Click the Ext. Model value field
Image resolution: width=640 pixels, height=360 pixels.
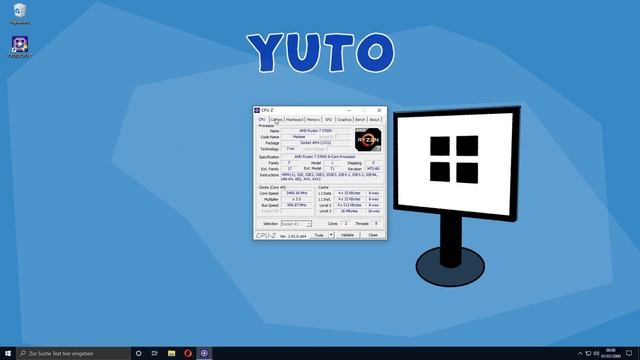click(332, 169)
